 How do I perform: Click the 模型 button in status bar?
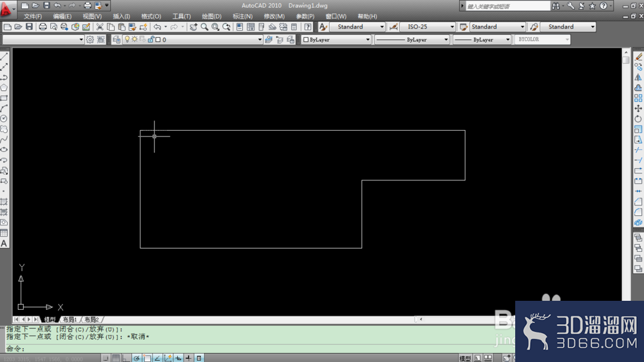tap(465, 358)
